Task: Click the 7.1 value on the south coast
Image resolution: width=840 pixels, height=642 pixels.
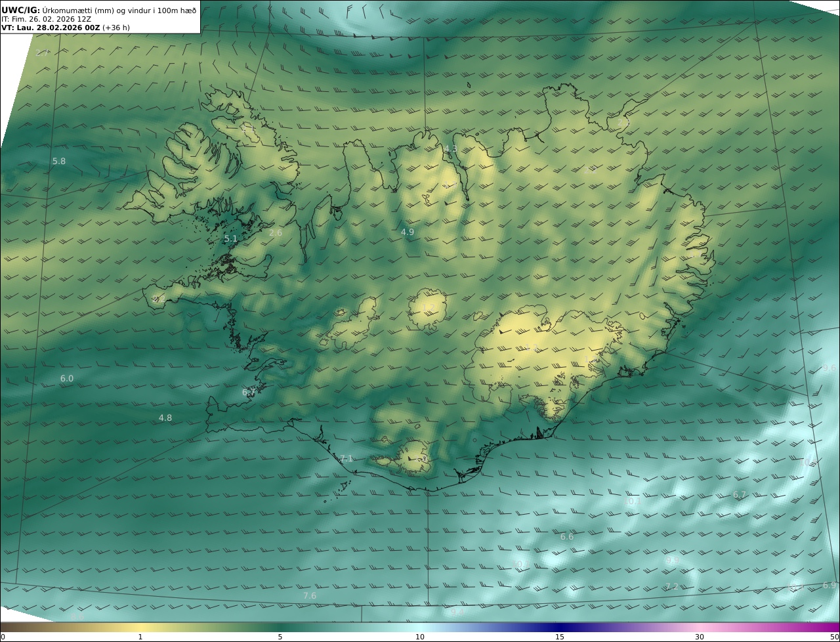Action: 346,459
